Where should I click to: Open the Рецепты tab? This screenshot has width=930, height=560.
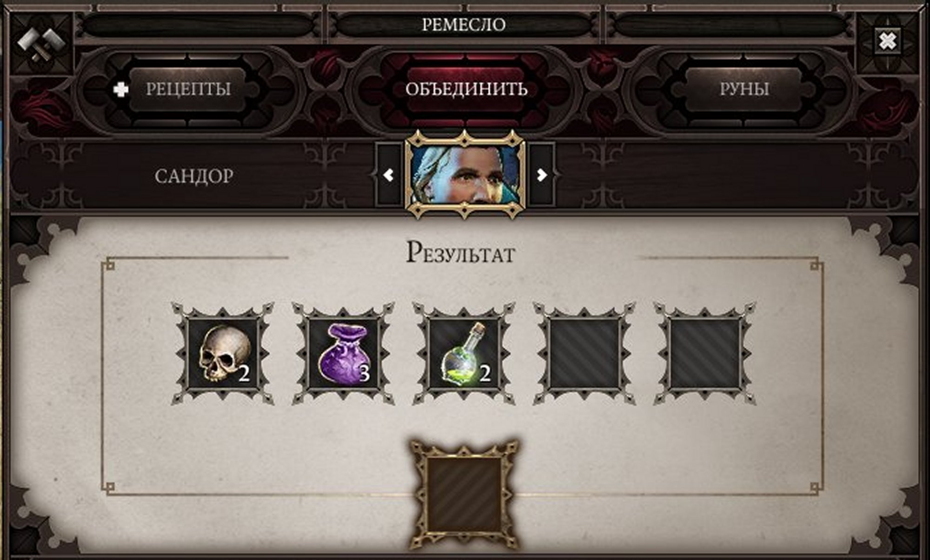pos(188,89)
